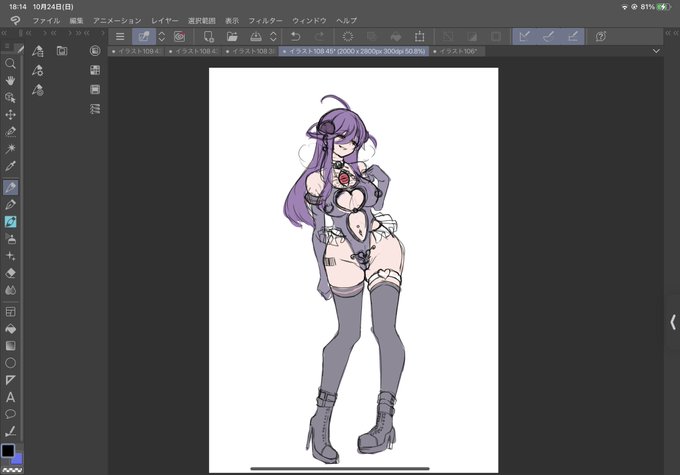Collapse the left tool palette double-arrow
This screenshot has height=475, width=680.
(x=4, y=33)
